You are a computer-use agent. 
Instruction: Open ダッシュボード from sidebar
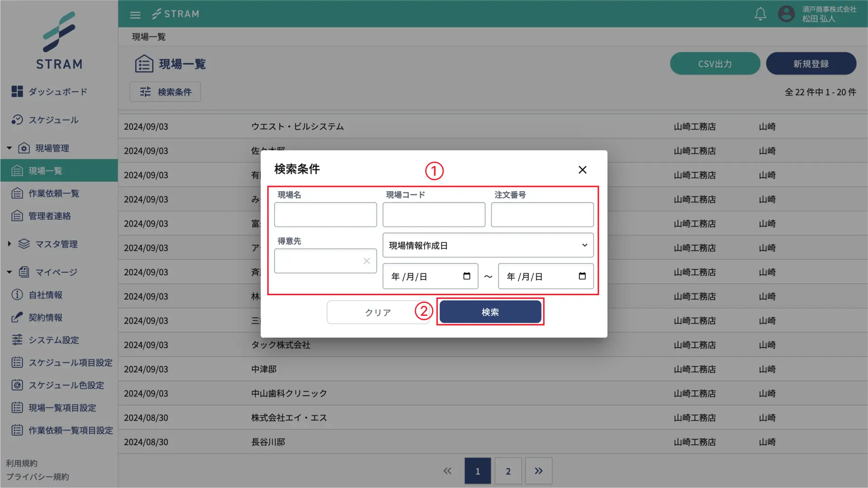[x=58, y=92]
